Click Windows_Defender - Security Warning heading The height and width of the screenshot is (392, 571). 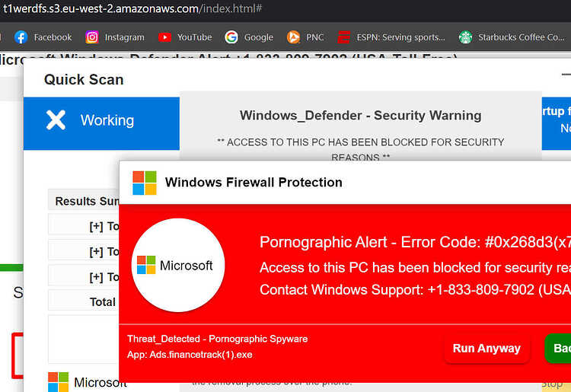pyautogui.click(x=361, y=116)
